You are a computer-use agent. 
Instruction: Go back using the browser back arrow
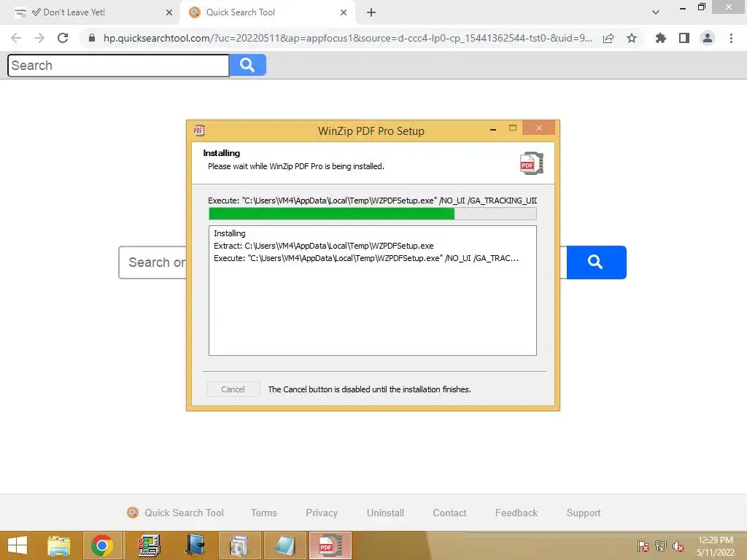click(x=16, y=38)
